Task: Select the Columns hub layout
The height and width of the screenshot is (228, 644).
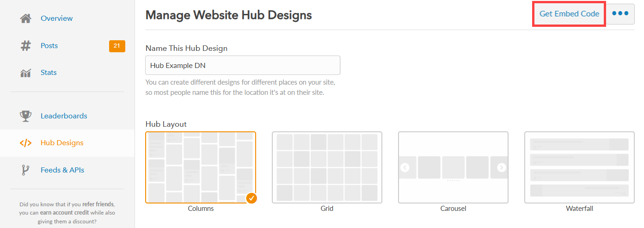Action: click(201, 167)
